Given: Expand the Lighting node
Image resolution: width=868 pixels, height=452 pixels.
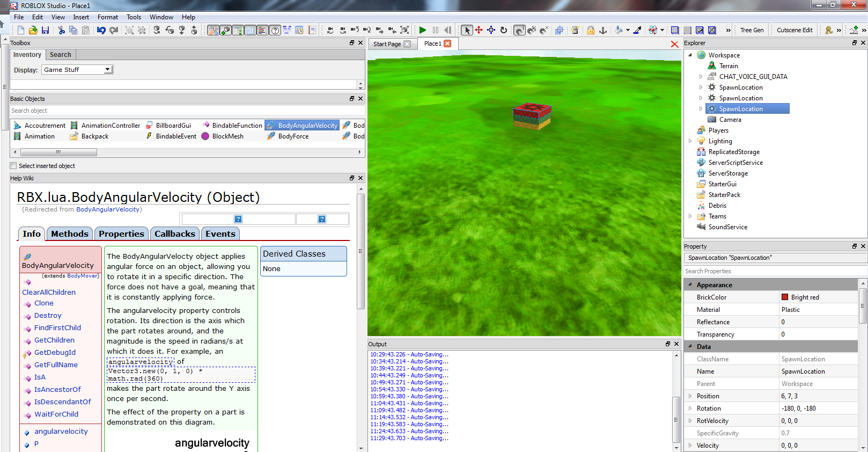Looking at the screenshot, I should tap(690, 141).
